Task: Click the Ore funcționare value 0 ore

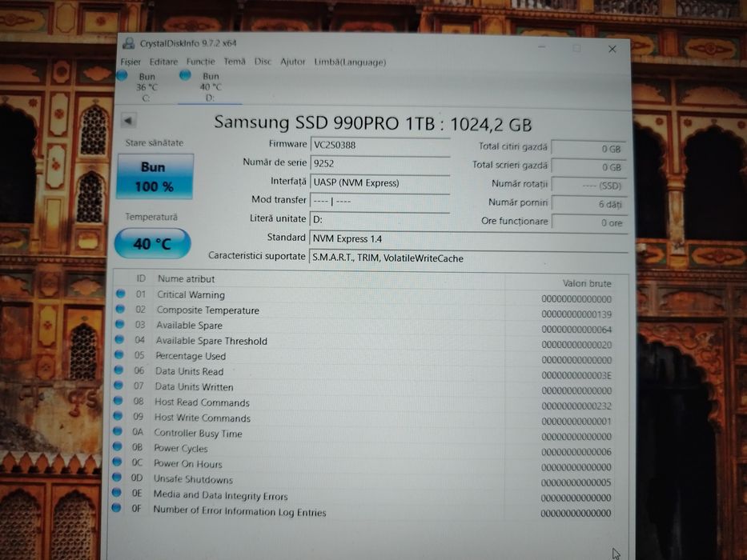Action: pos(589,223)
